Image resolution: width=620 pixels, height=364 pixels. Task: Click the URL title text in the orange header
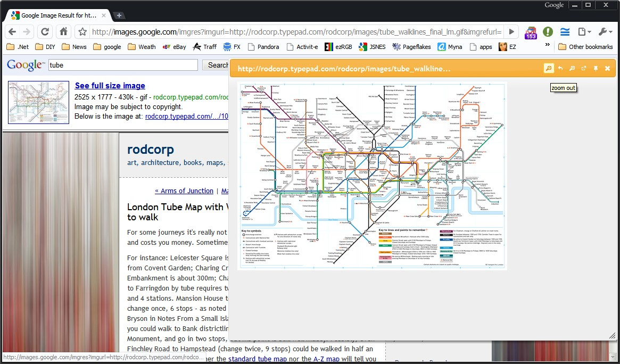pyautogui.click(x=344, y=69)
